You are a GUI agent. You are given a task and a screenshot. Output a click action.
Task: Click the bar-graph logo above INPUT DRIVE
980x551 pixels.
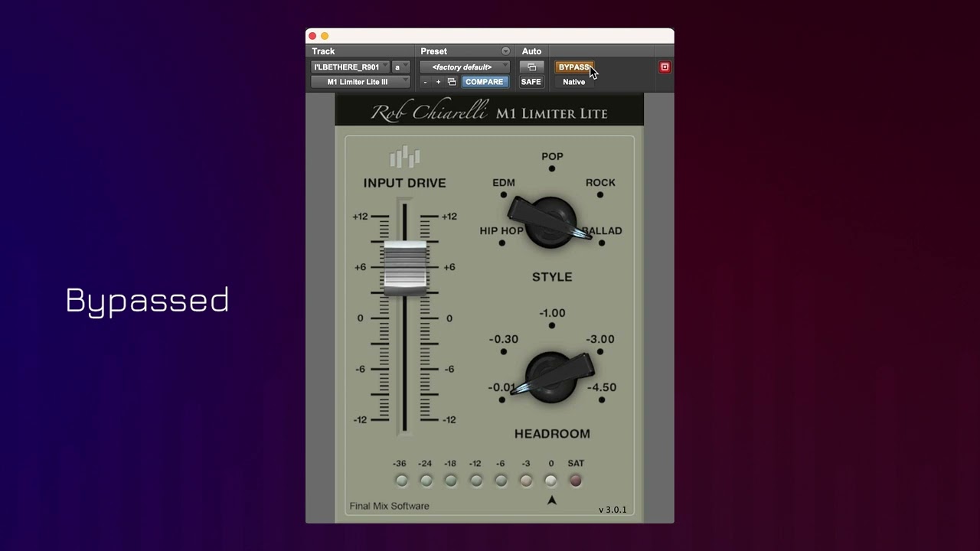pos(405,157)
